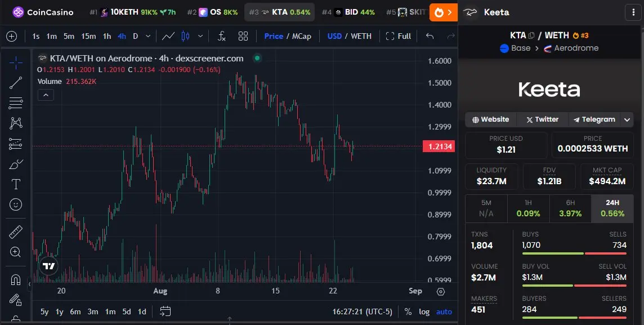Toggle percent scale on price axis

tap(408, 312)
